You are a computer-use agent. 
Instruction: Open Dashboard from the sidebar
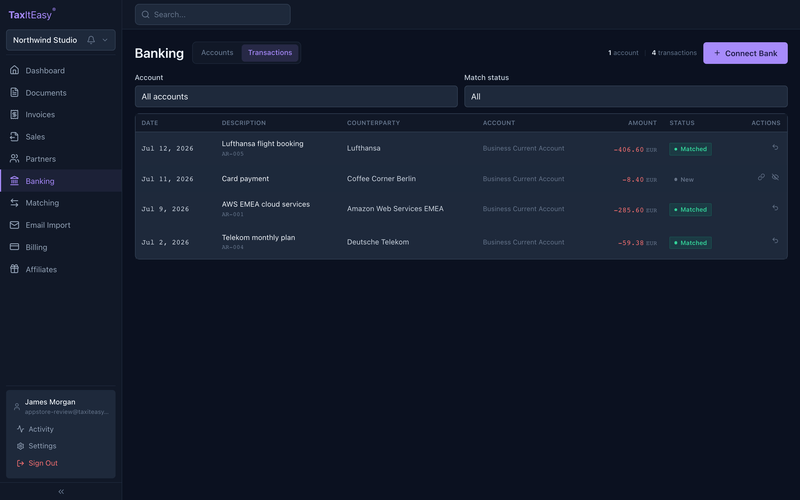pos(61,70)
